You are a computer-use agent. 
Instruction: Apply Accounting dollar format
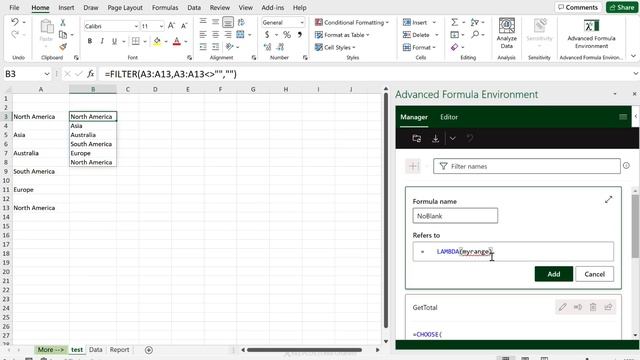click(267, 35)
